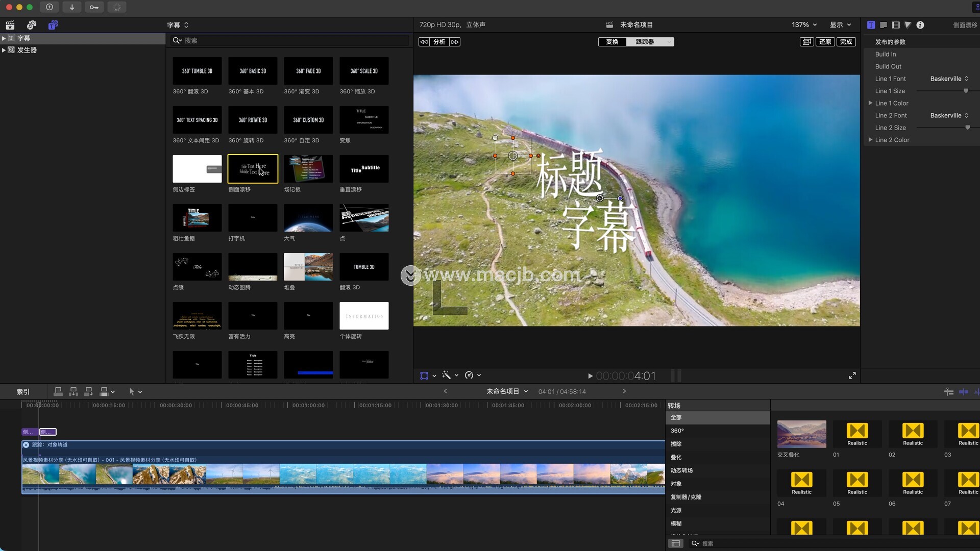Toggle viewer fullscreen with expand arrows
980x551 pixels.
(852, 375)
